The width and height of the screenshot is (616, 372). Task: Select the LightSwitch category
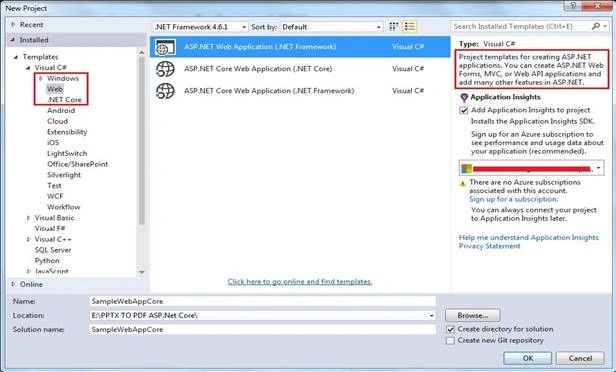(x=67, y=153)
